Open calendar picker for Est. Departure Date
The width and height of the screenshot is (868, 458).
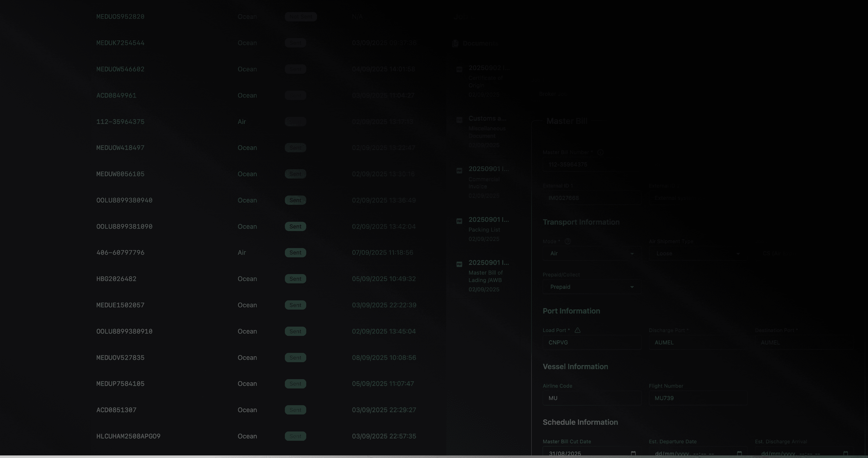[x=739, y=453]
